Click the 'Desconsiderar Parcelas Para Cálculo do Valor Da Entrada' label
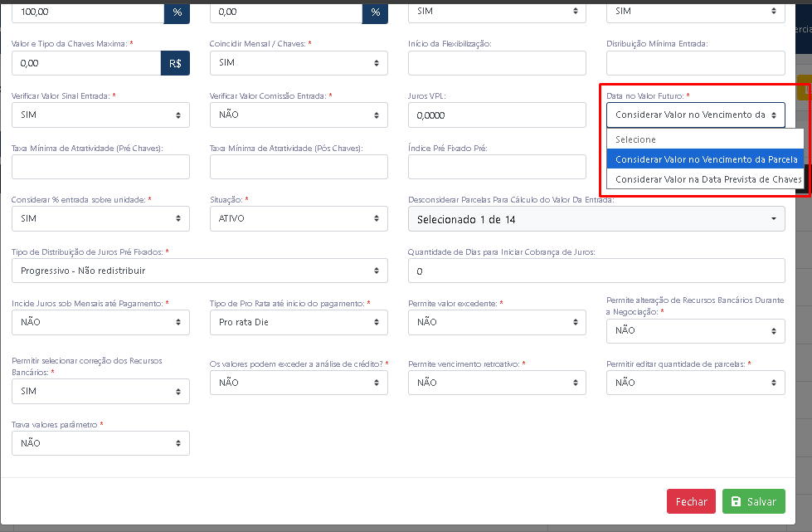812x532 pixels. tap(511, 199)
